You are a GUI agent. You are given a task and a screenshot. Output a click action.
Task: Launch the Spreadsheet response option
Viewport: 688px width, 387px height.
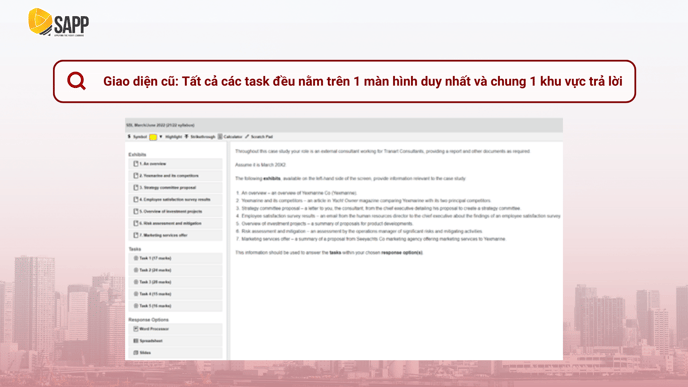click(176, 341)
